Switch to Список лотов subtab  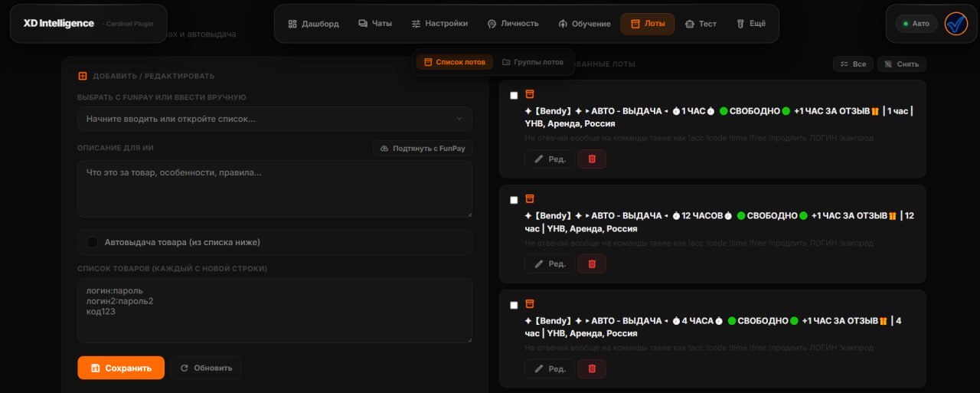(x=455, y=62)
